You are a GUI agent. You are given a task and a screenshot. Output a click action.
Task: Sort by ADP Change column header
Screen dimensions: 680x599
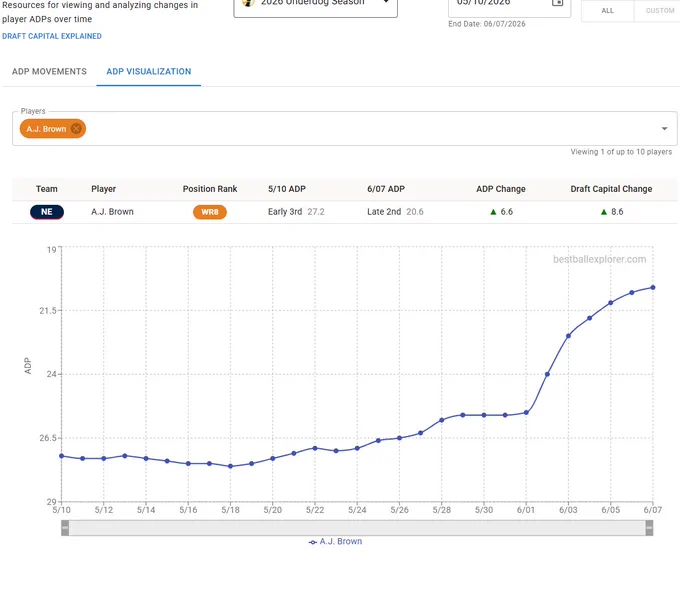pyautogui.click(x=500, y=189)
